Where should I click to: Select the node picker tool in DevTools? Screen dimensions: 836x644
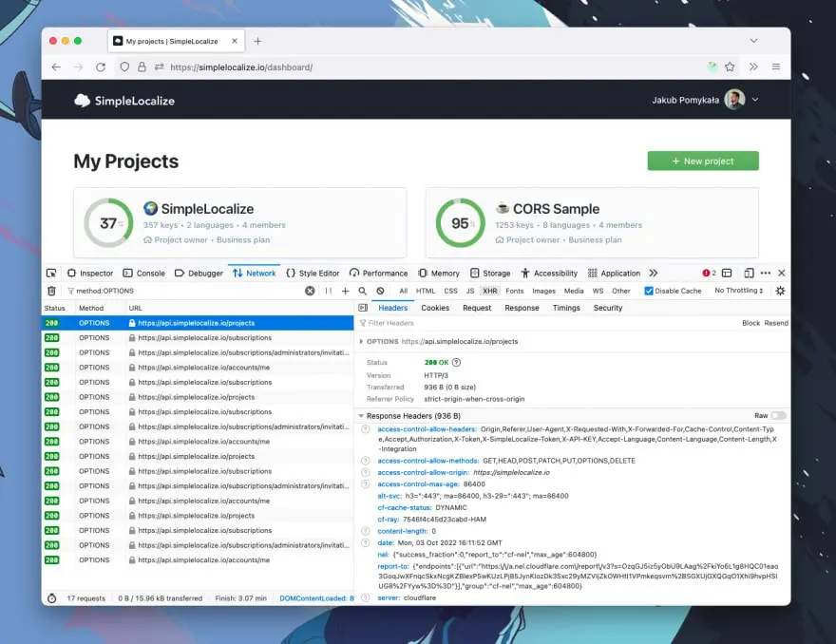[52, 273]
